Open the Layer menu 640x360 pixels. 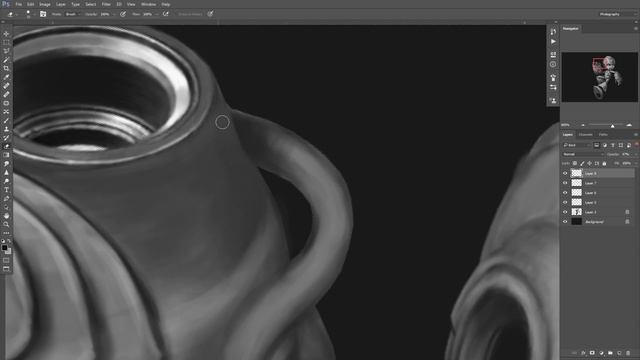pos(61,4)
